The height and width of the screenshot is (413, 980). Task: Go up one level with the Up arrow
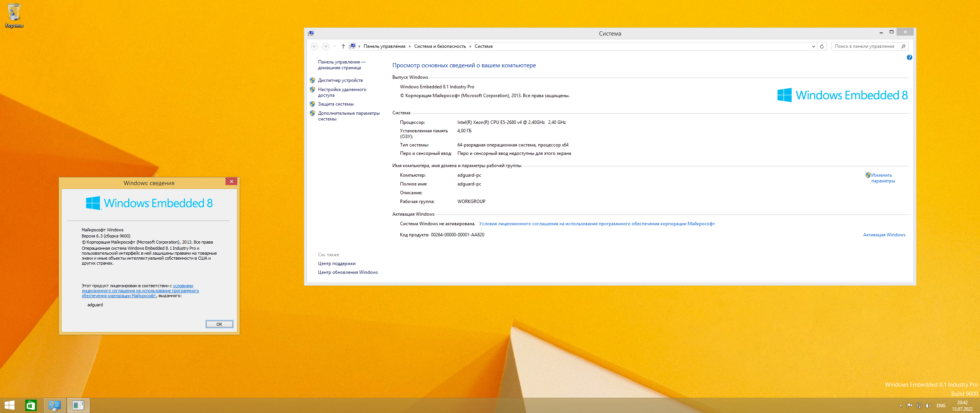pyautogui.click(x=343, y=46)
